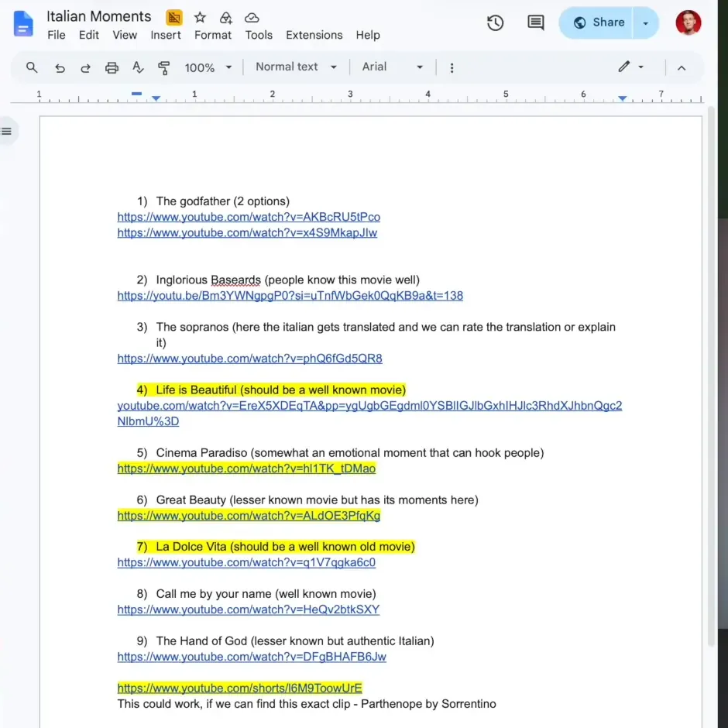Open the Tools menu
This screenshot has height=728, width=728.
(259, 36)
